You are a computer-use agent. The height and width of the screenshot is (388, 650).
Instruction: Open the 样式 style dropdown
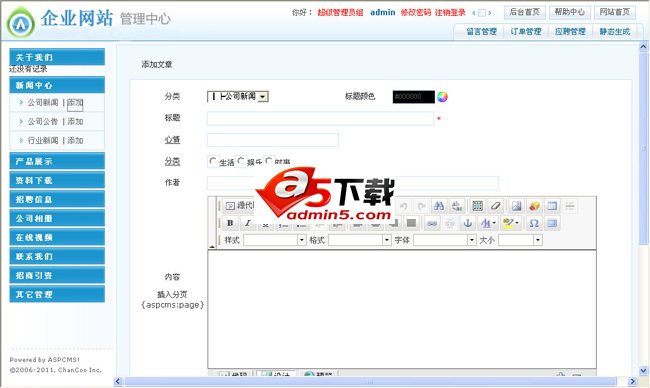click(274, 240)
